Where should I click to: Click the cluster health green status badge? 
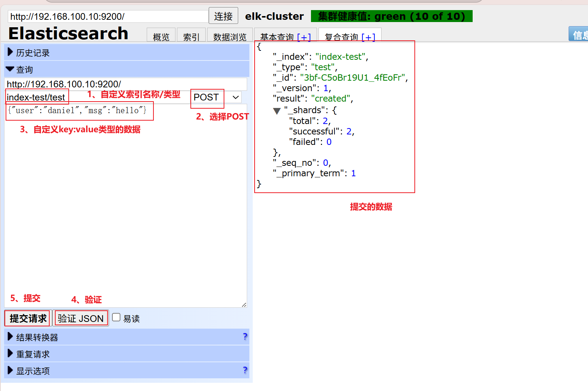click(x=392, y=16)
